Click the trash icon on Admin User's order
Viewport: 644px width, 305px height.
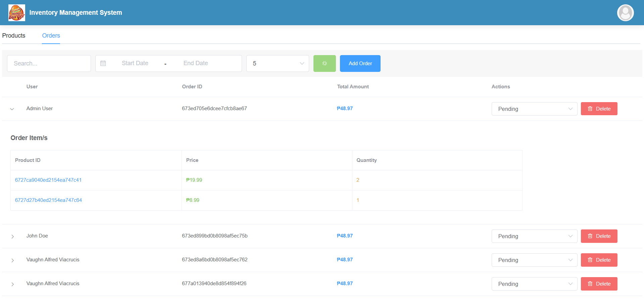point(590,108)
